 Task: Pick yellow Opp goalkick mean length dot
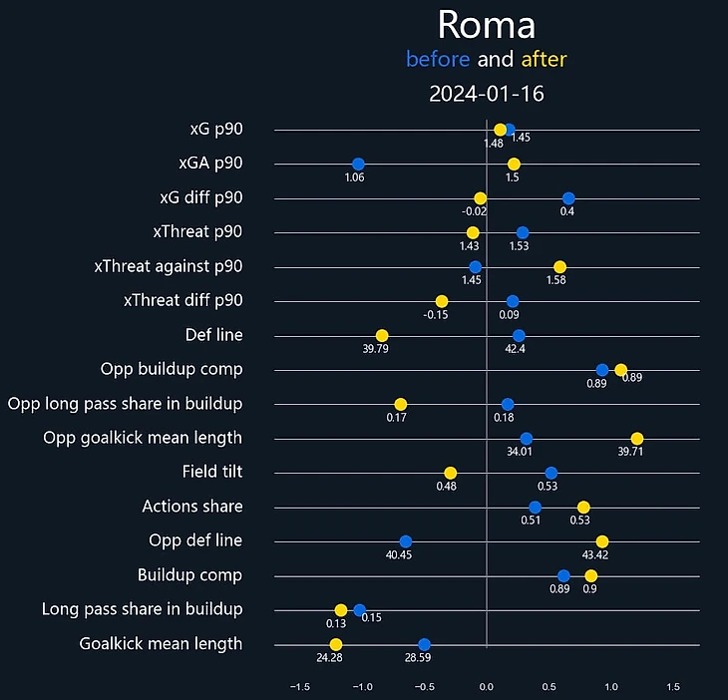[637, 439]
